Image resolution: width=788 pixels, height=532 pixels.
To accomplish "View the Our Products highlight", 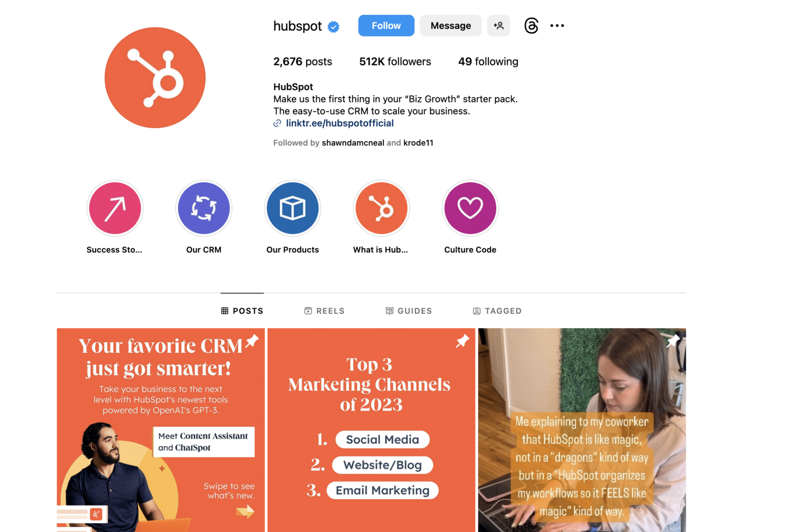I will 293,208.
